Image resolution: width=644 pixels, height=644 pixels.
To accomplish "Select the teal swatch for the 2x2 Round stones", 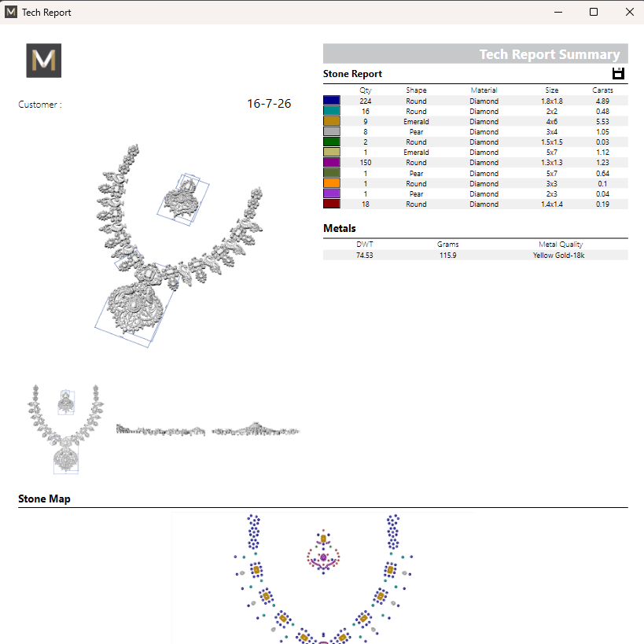I will pyautogui.click(x=332, y=111).
